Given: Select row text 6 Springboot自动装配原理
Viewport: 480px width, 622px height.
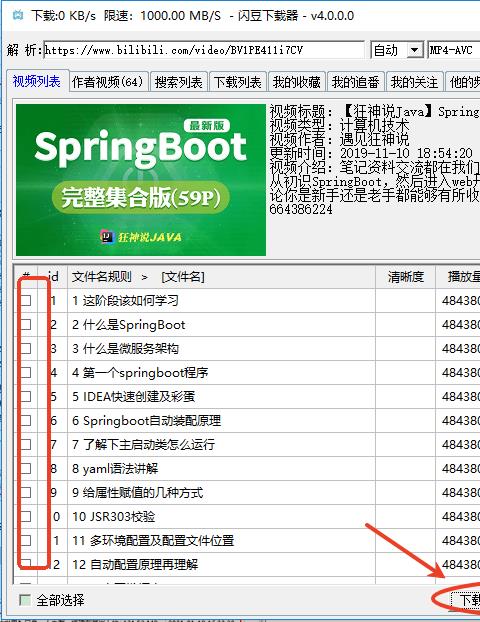Looking at the screenshot, I should 146,420.
